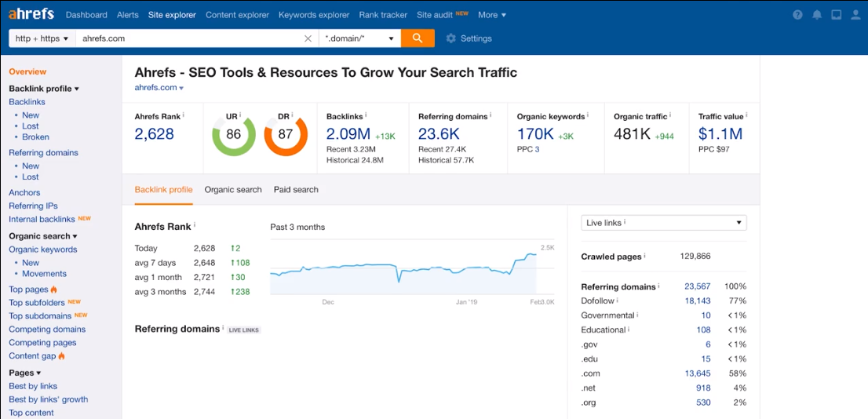
Task: Open Top subfolders in sidebar
Action: point(37,302)
